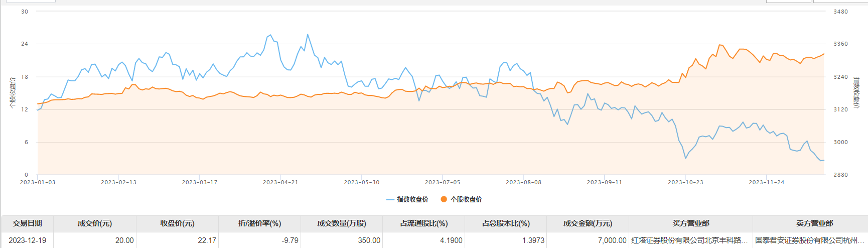Click the left axis value 24

click(25, 44)
